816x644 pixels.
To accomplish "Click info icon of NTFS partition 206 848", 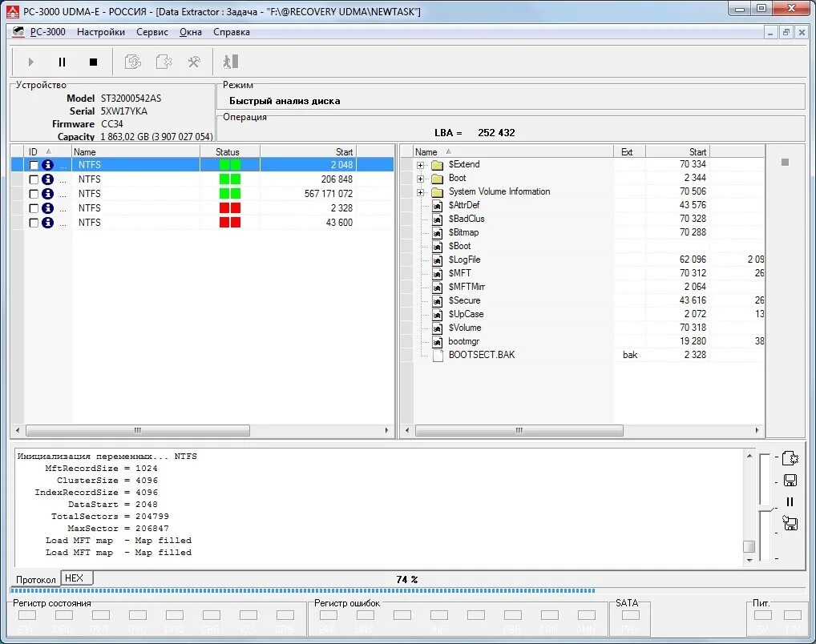I will (47, 179).
